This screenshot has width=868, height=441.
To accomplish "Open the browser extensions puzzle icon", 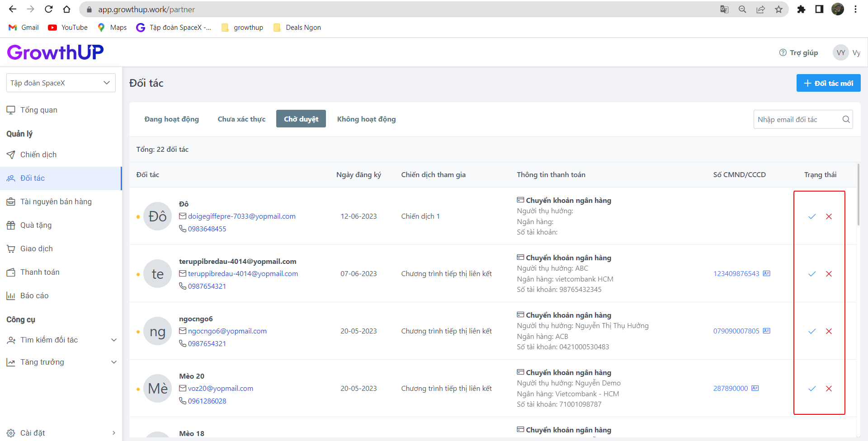I will click(x=801, y=9).
